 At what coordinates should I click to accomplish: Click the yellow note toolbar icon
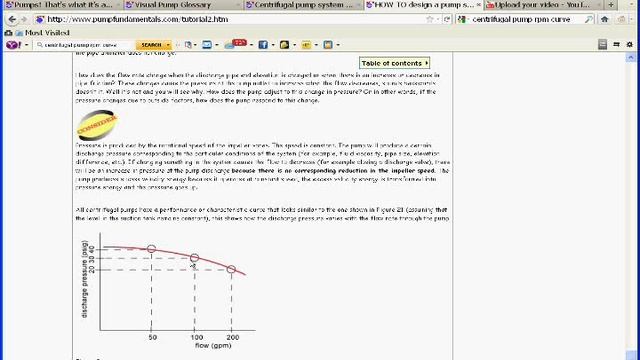click(x=306, y=45)
